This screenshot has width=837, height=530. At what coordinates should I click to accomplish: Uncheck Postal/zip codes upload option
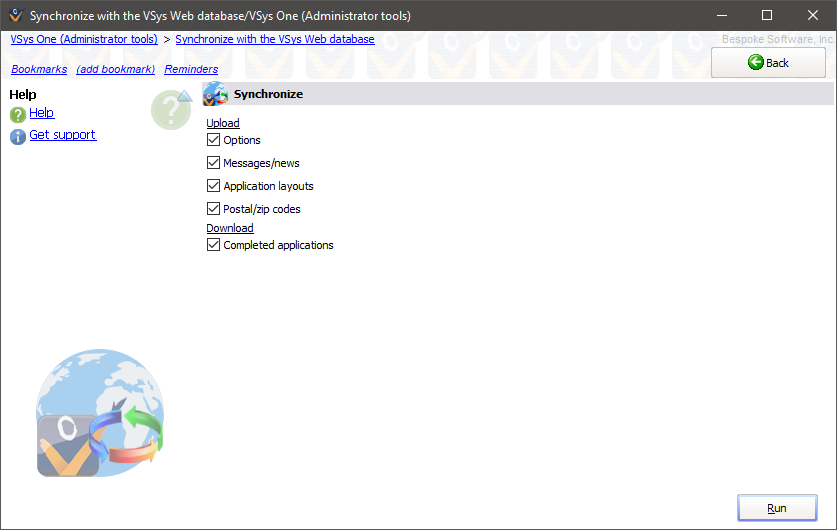[x=213, y=209]
